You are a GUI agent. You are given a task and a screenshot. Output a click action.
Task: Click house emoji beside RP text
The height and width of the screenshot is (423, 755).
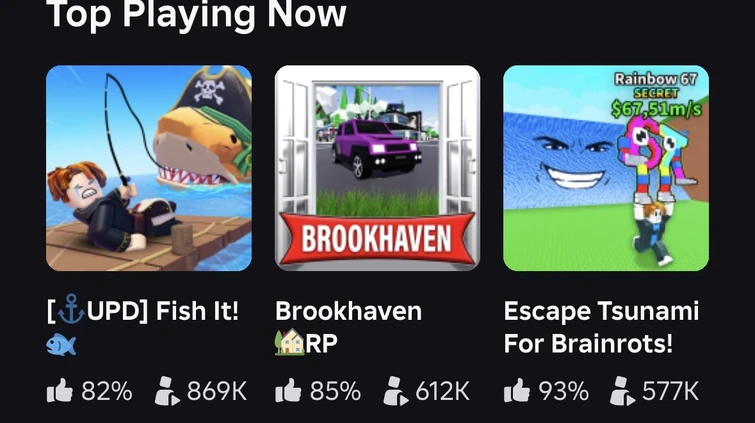tap(290, 343)
